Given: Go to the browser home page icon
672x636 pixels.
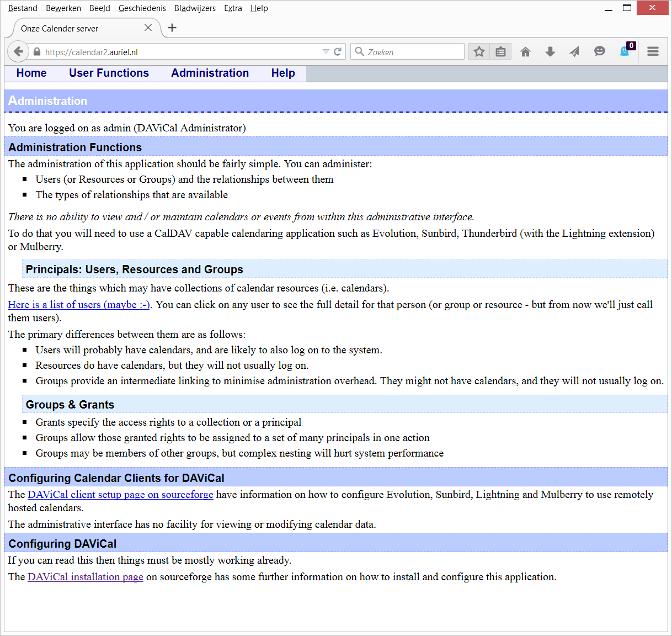Looking at the screenshot, I should [525, 52].
